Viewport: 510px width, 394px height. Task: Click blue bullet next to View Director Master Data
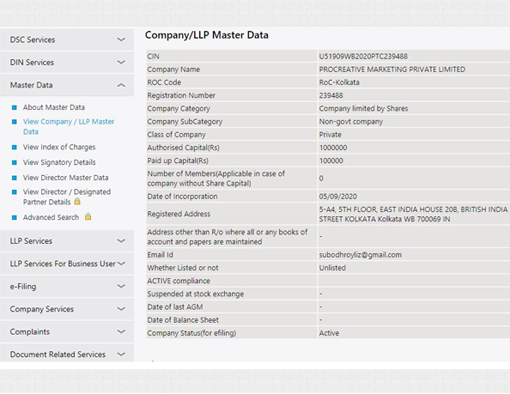[14, 178]
